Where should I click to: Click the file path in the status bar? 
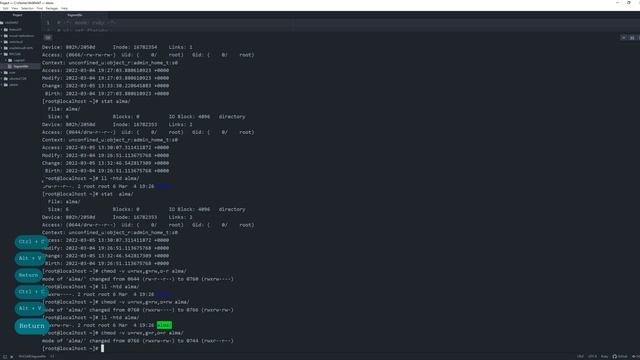32,357
